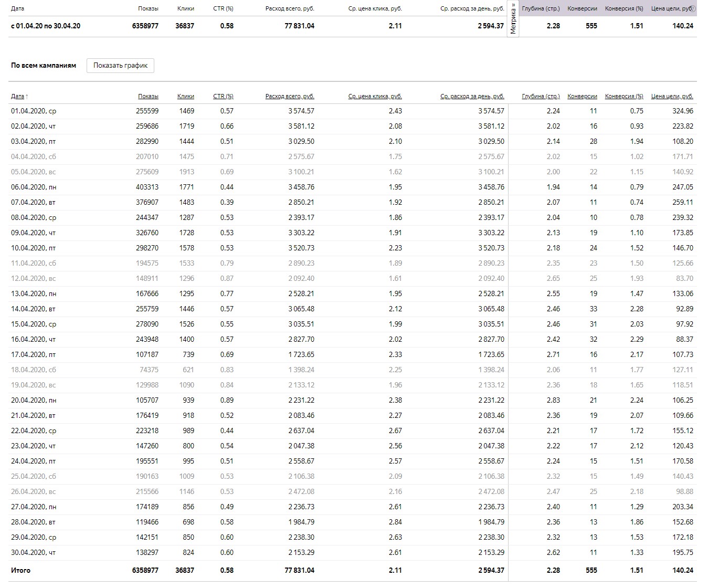Sort by underlined Ср. расход за день header

(472, 96)
